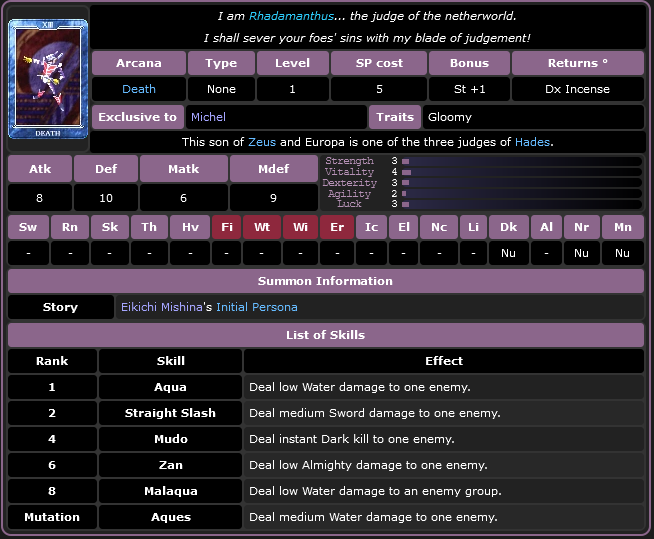Screen dimensions: 654x539
Task: Open the Initial Persona link
Action: tap(256, 307)
